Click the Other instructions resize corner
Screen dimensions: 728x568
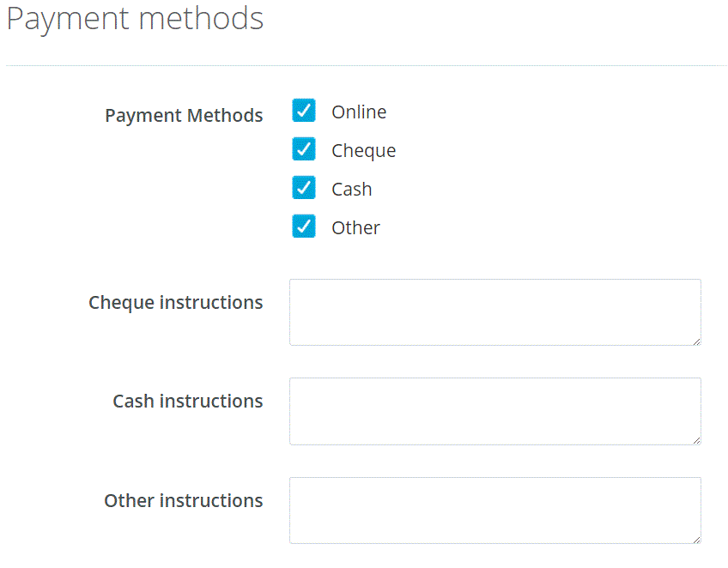click(696, 539)
